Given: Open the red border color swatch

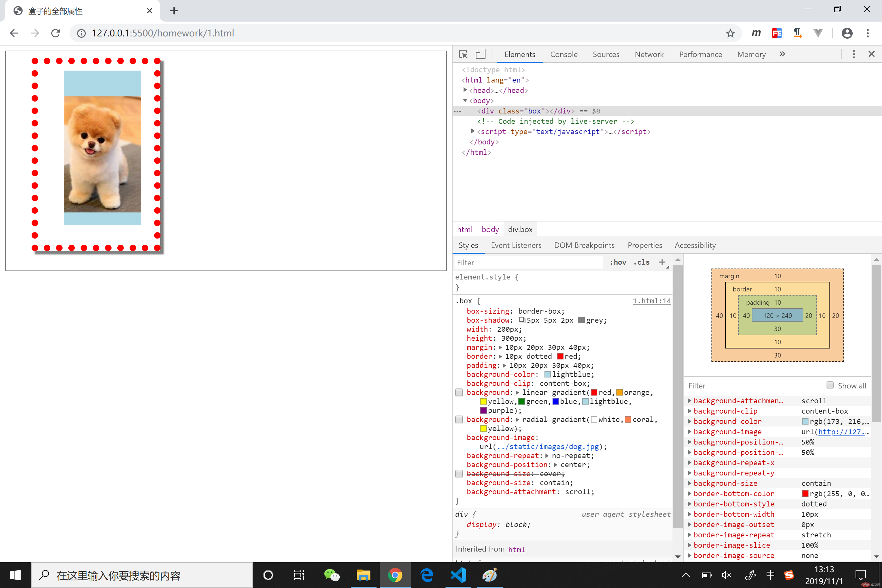Looking at the screenshot, I should click(x=560, y=357).
